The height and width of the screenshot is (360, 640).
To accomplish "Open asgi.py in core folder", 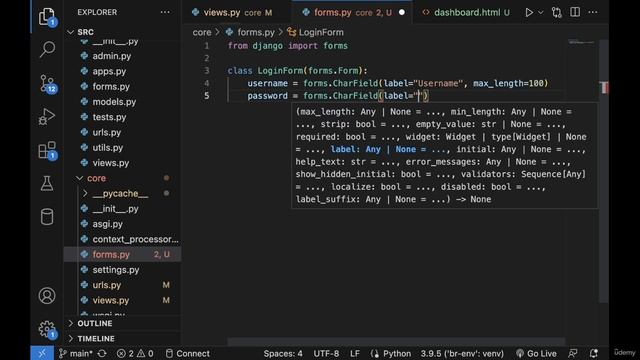I will 122,224.
